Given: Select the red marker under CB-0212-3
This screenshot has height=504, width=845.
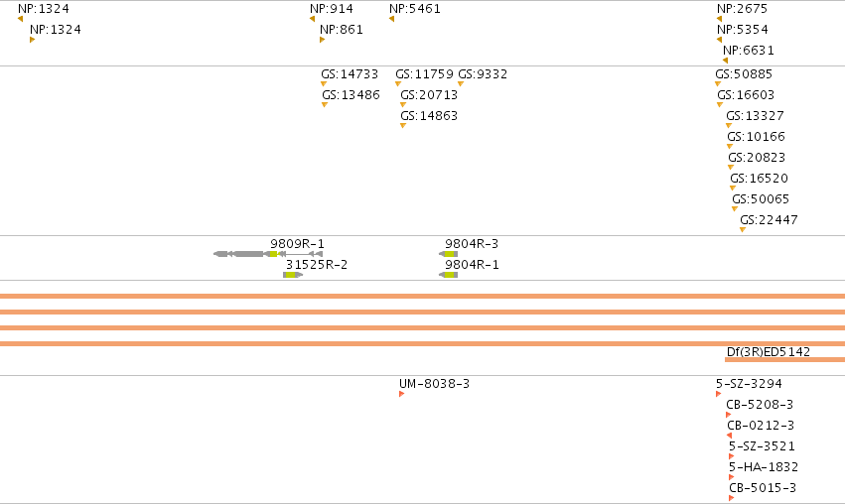Looking at the screenshot, I should [729, 436].
